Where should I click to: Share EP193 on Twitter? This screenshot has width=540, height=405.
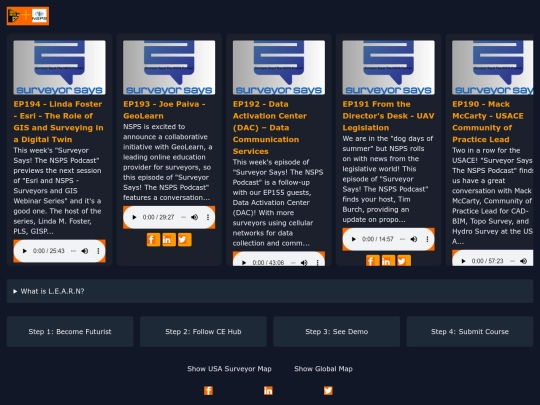(x=185, y=240)
